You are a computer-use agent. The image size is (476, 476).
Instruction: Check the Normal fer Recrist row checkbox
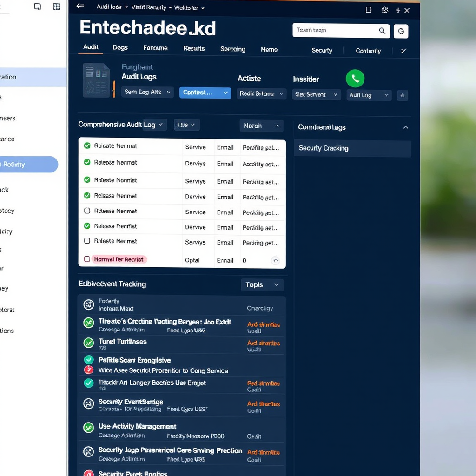[x=87, y=259]
